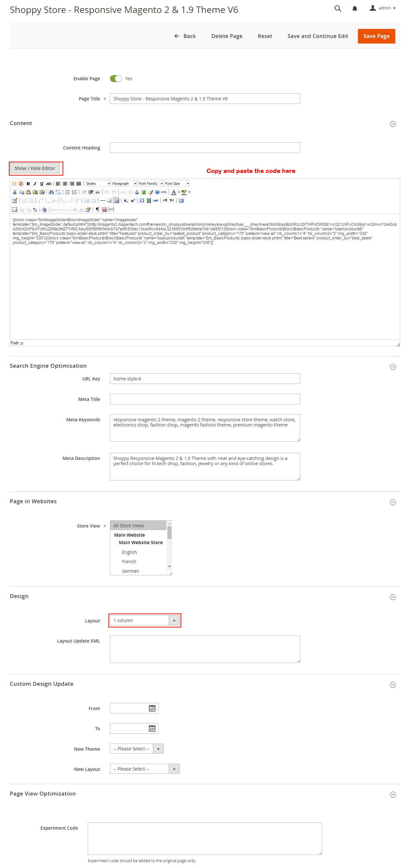The width and height of the screenshot is (409, 868).
Task: Toggle the Enable Page switch
Action: [116, 79]
